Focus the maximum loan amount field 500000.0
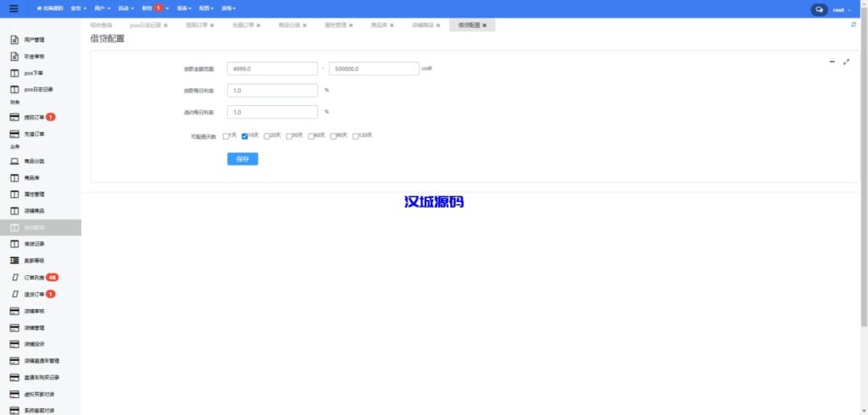Image resolution: width=868 pixels, height=415 pixels. [x=374, y=69]
